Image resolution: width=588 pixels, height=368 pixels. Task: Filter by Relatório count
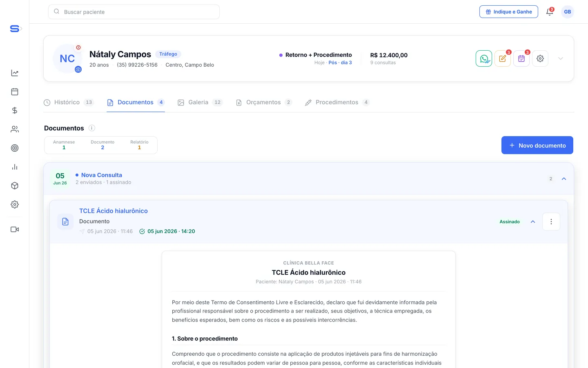(139, 145)
